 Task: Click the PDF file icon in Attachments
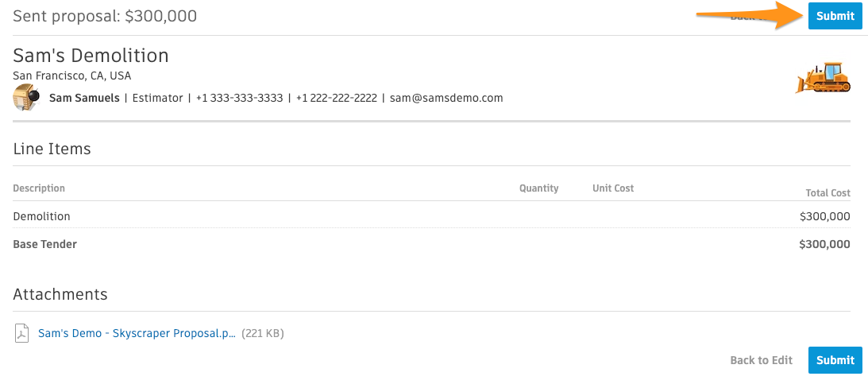[21, 334]
